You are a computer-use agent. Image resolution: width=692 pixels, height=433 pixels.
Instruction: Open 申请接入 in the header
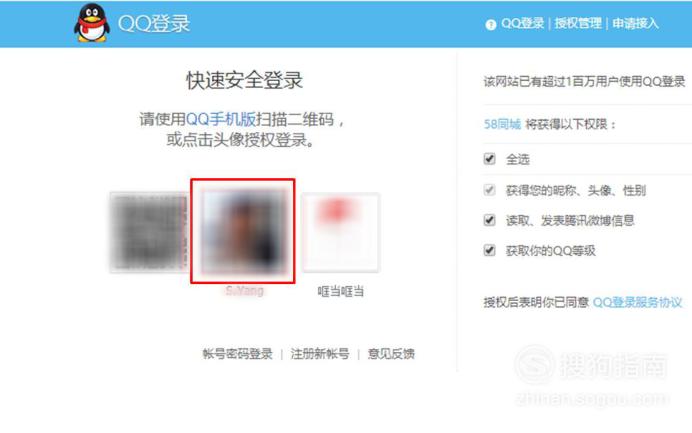(636, 23)
